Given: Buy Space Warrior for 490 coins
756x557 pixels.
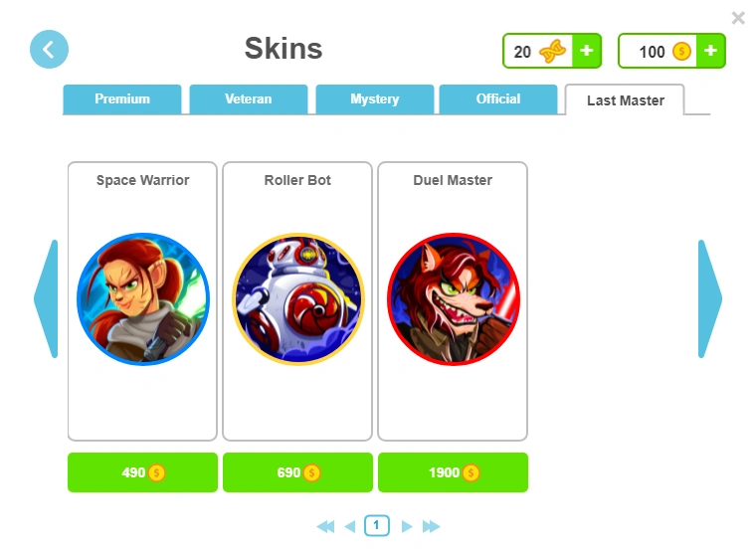Looking at the screenshot, I should (x=142, y=472).
